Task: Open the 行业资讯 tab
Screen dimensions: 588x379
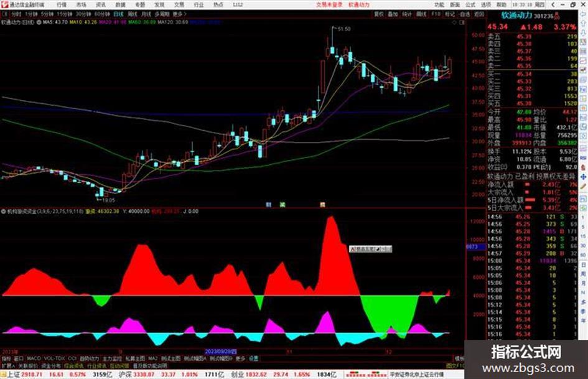Action: 96,365
